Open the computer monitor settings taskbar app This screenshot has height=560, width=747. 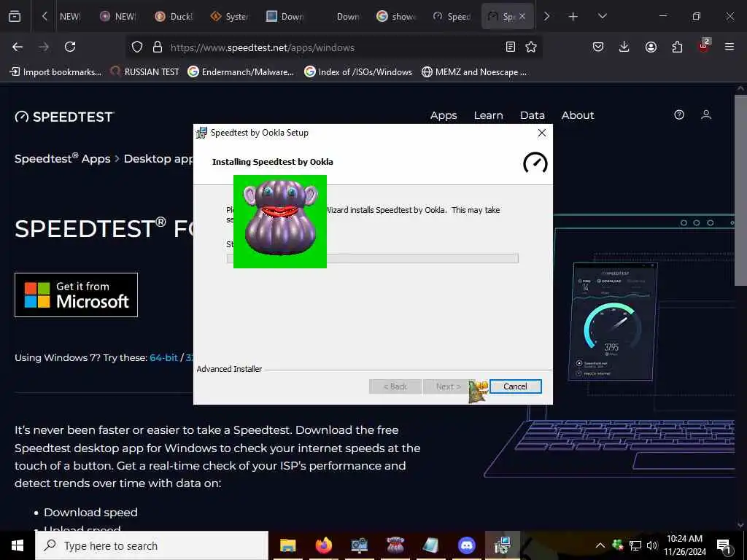pyautogui.click(x=359, y=545)
